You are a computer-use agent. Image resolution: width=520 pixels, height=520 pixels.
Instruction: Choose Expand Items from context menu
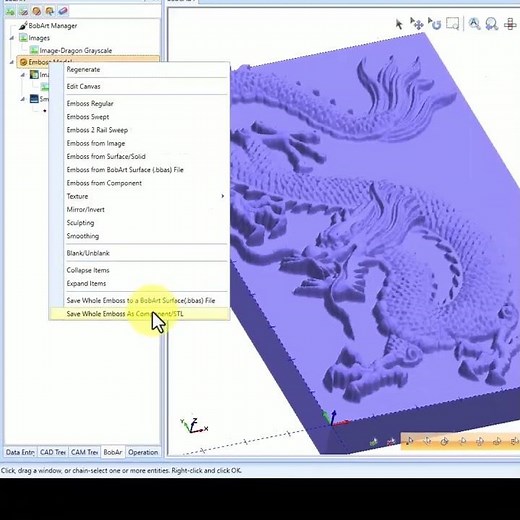click(x=86, y=283)
